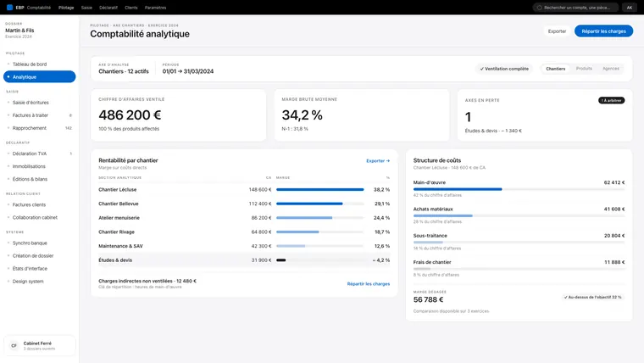
Task: Open Design system
Action: 40,282
